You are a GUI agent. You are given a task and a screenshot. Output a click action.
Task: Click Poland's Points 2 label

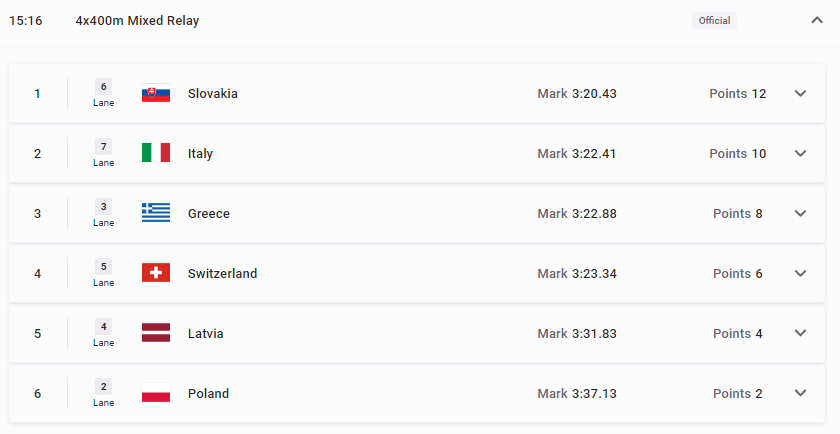(x=738, y=393)
